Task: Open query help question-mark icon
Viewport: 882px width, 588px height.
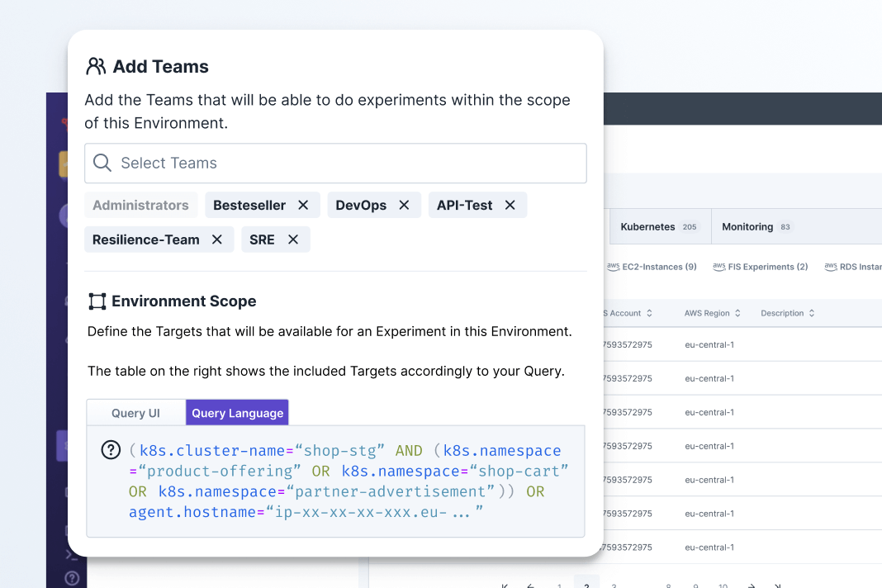Action: (111, 449)
